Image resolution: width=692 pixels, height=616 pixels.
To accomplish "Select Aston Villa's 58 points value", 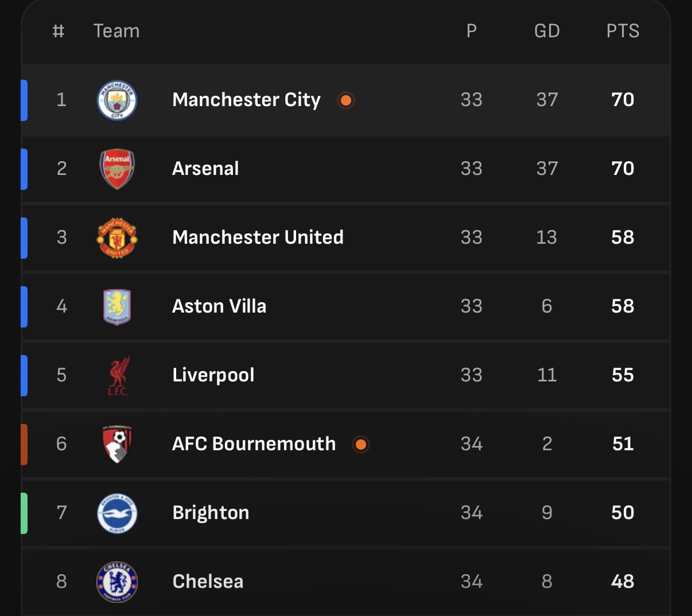I will coord(623,306).
